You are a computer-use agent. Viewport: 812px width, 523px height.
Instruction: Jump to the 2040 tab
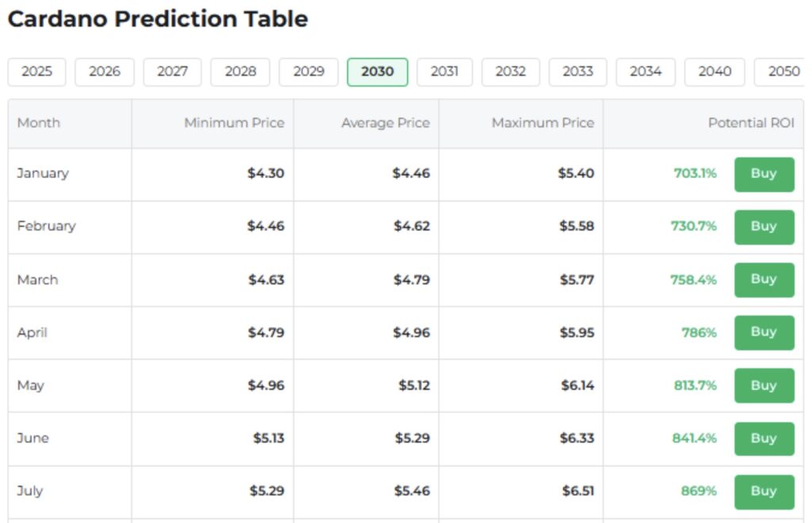(x=714, y=71)
